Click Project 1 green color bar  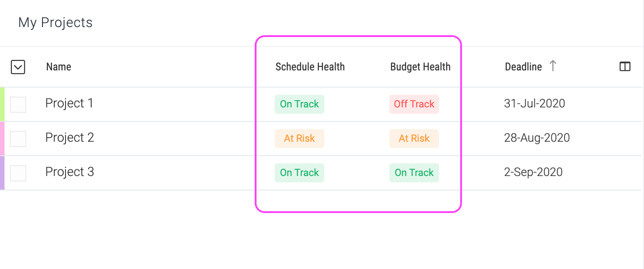coord(2,104)
